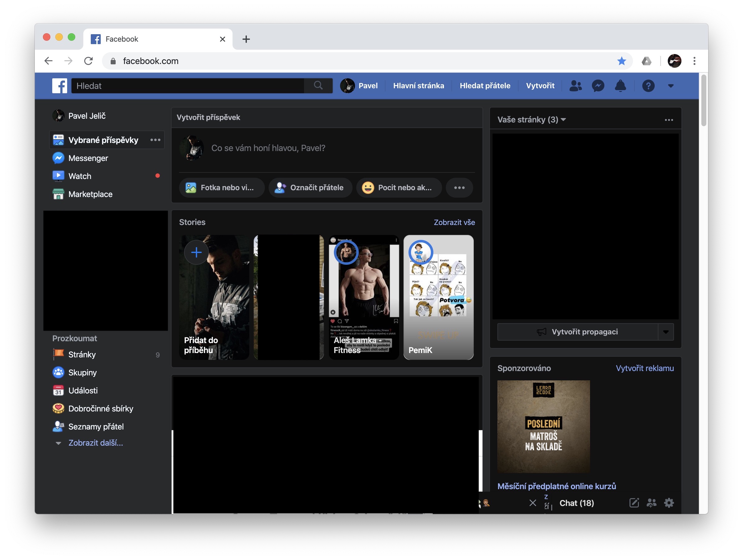
Task: Open Messenger icon in top navigation bar
Action: tap(598, 86)
